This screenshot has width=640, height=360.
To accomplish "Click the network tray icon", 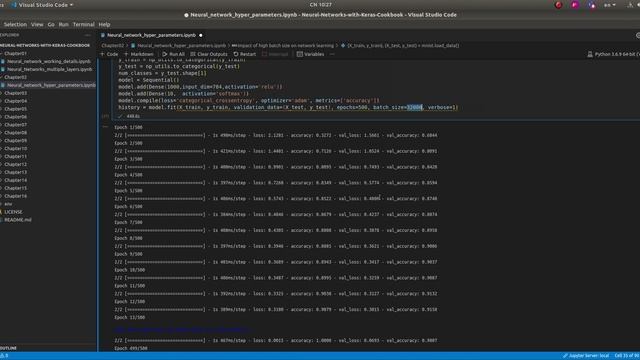I will (x=629, y=5).
